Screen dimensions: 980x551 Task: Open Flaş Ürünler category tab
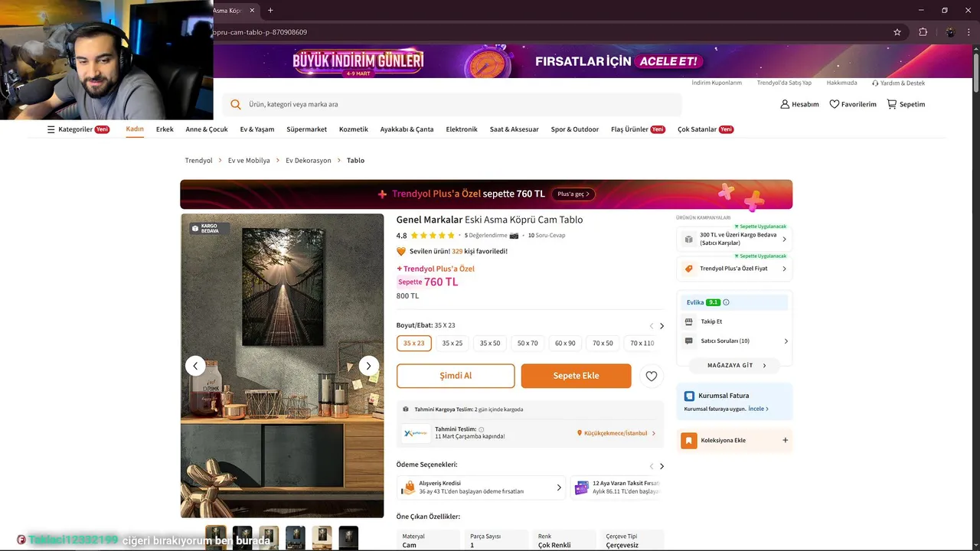tap(638, 129)
